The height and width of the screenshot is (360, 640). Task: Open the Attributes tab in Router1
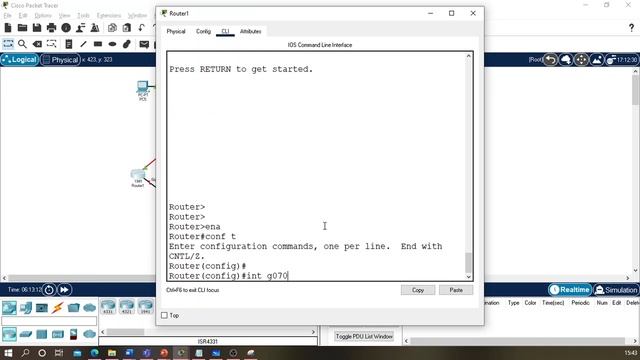click(x=251, y=31)
